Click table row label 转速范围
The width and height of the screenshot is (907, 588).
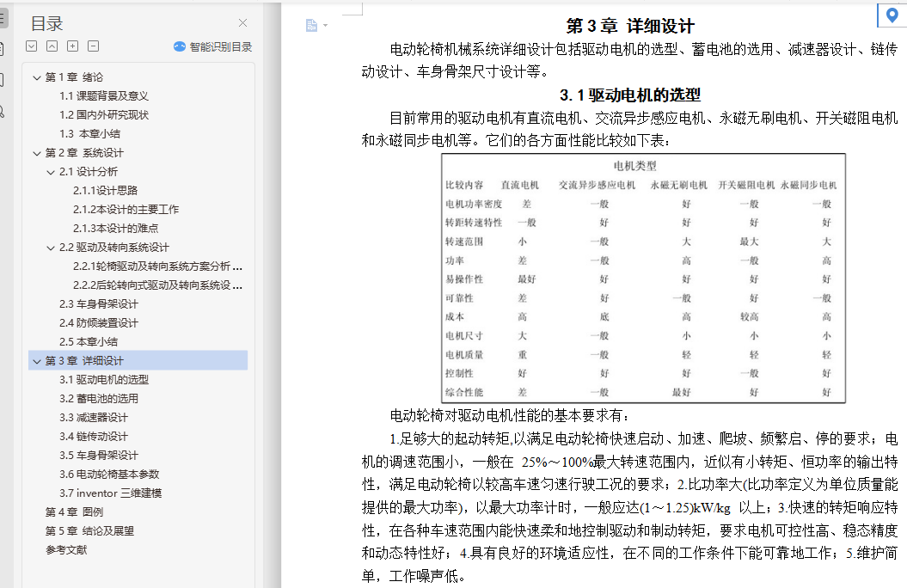[464, 242]
